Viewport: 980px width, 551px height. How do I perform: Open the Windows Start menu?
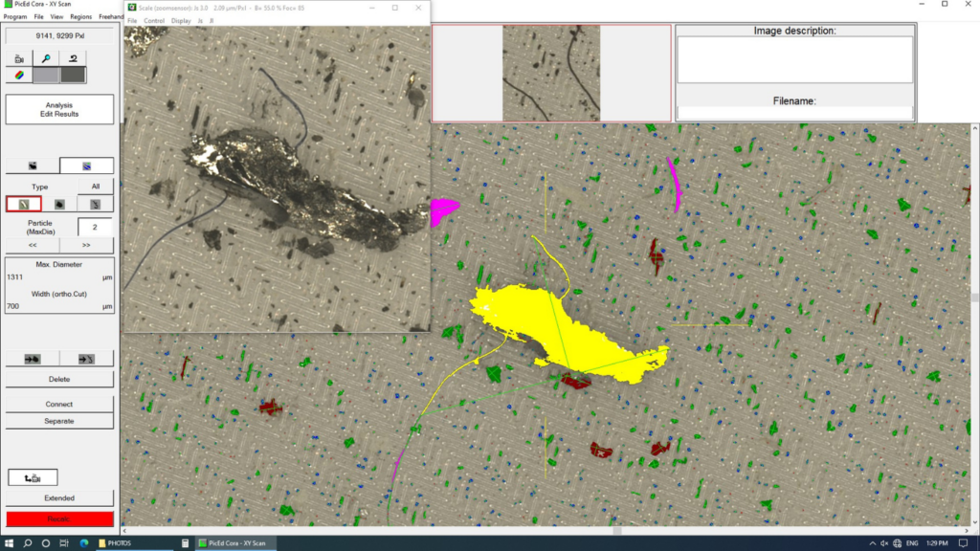point(9,543)
